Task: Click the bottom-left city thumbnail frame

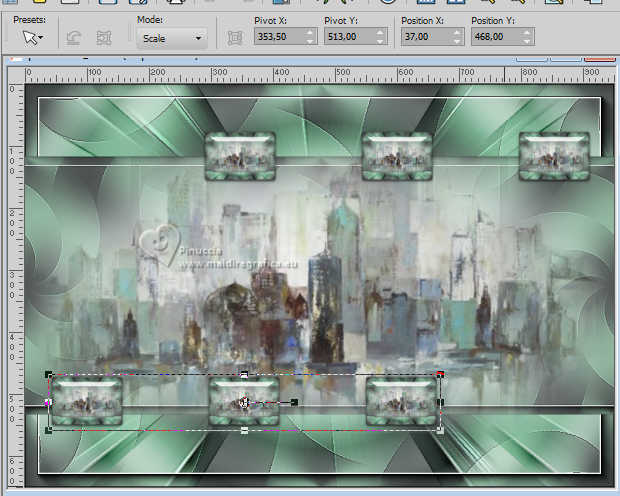Action: (x=87, y=401)
